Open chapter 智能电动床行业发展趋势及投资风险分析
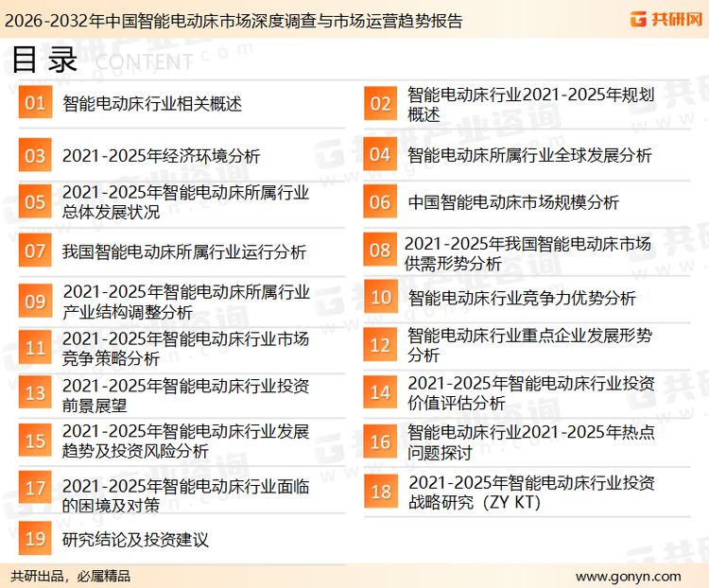The height and width of the screenshot is (588, 709). pos(185,441)
